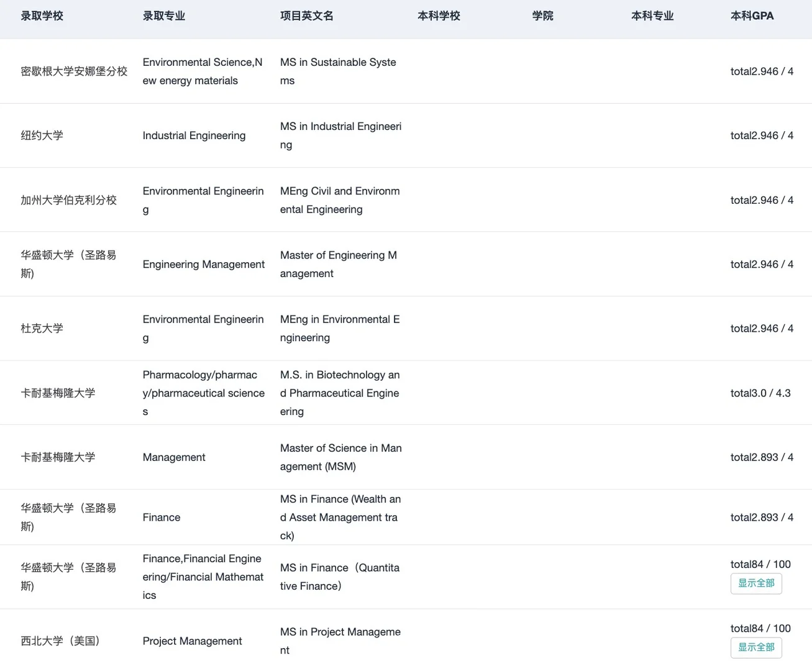Image resolution: width=812 pixels, height=671 pixels.
Task: Click M.S. in Biotechnology and Pharmaceutical Engineering
Action: [x=340, y=393]
